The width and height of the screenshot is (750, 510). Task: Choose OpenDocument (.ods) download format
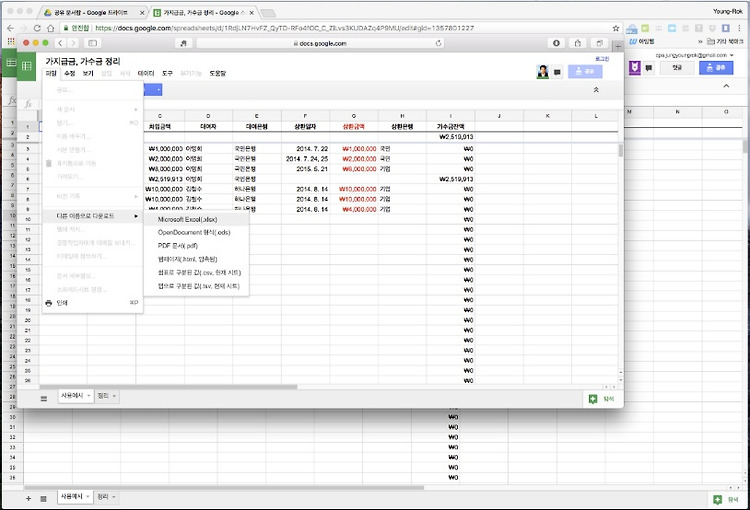coord(196,233)
